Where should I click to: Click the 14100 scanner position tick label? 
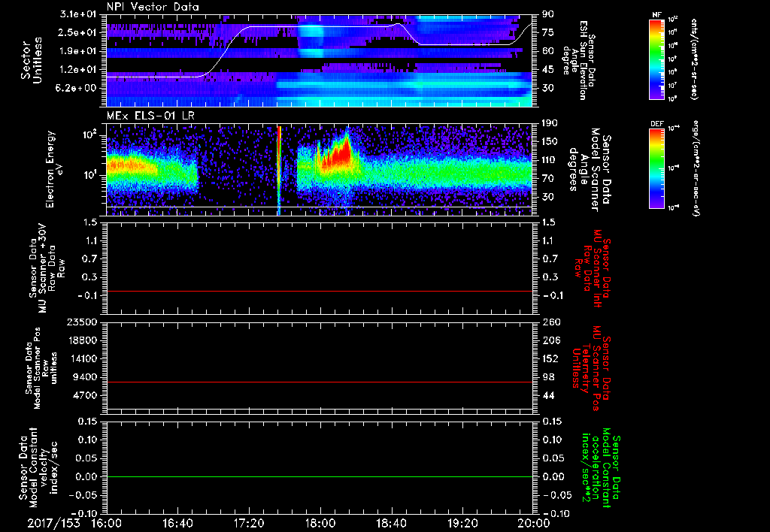pos(82,358)
